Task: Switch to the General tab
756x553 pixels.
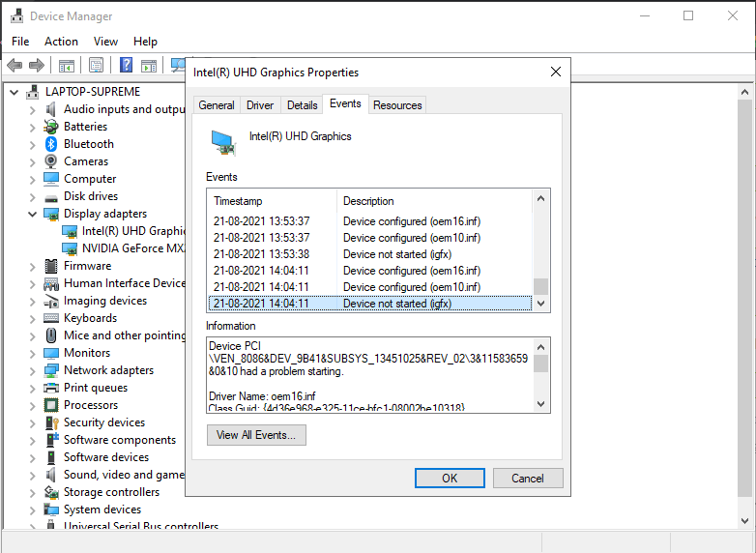Action: [x=217, y=105]
